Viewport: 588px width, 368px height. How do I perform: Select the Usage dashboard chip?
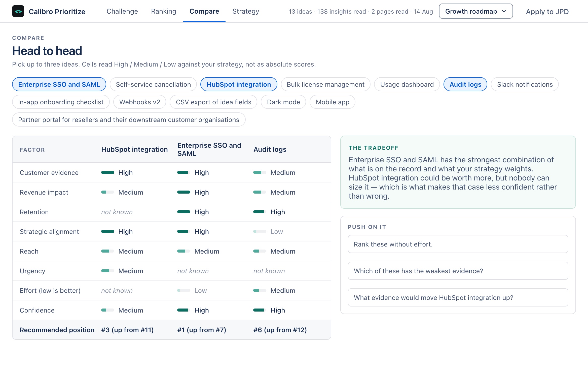[407, 84]
